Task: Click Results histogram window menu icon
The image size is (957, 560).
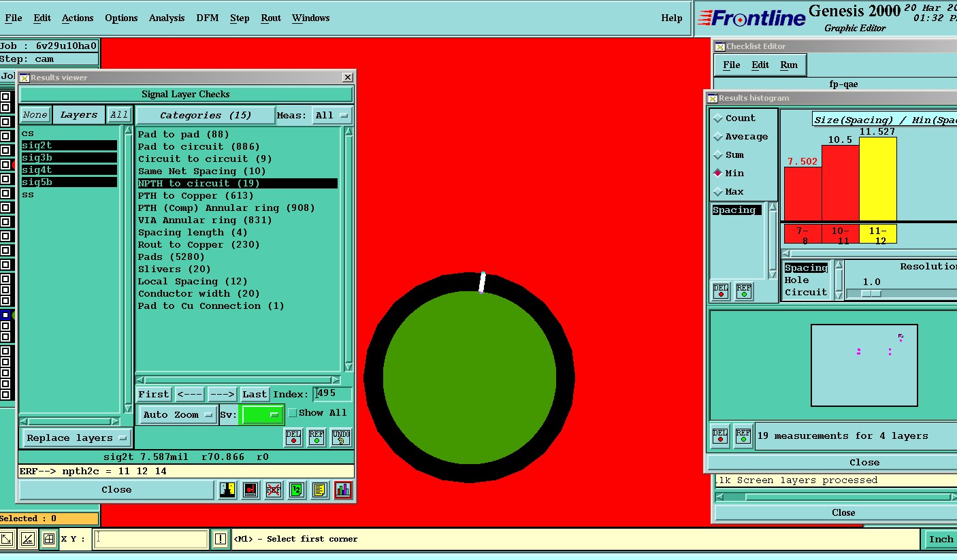Action: pyautogui.click(x=712, y=98)
